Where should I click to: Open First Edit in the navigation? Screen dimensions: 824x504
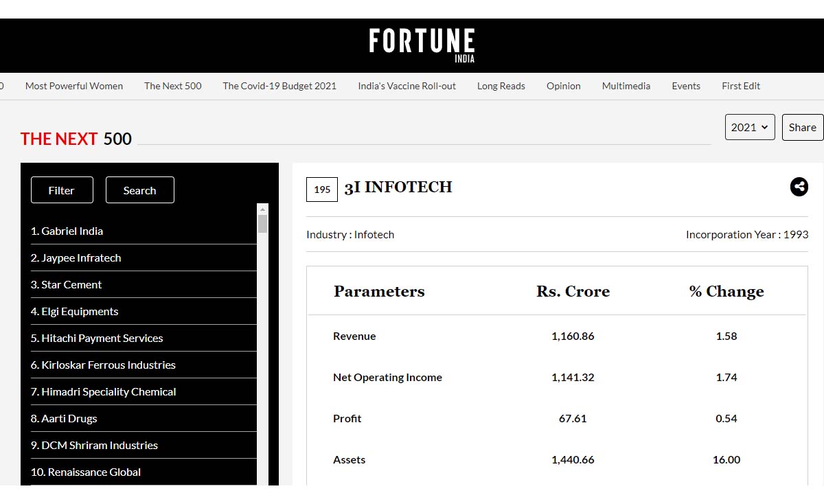pyautogui.click(x=741, y=86)
